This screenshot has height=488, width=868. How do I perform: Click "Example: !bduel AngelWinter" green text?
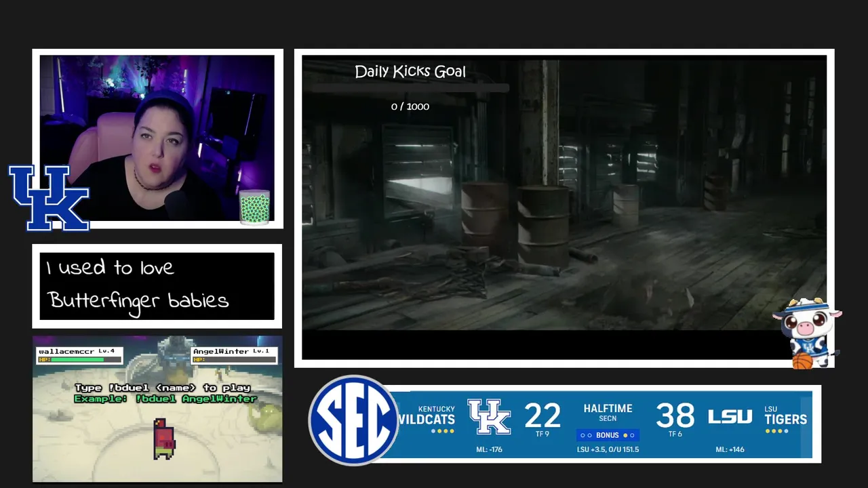[165, 399]
